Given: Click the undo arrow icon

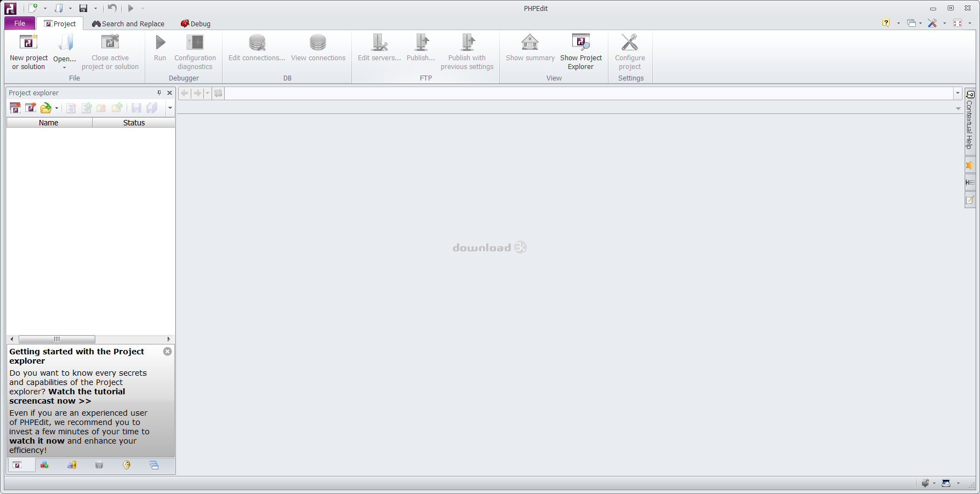Looking at the screenshot, I should (112, 8).
